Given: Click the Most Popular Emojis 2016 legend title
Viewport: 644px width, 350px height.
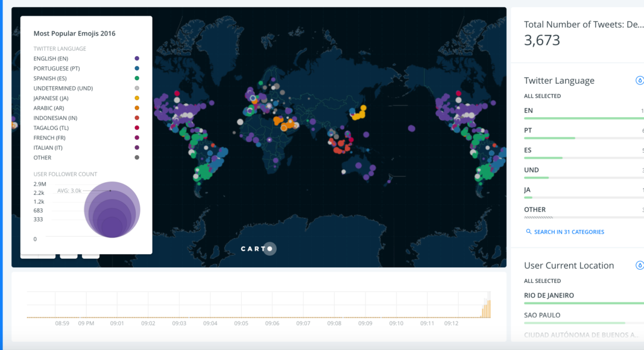Looking at the screenshot, I should [74, 34].
